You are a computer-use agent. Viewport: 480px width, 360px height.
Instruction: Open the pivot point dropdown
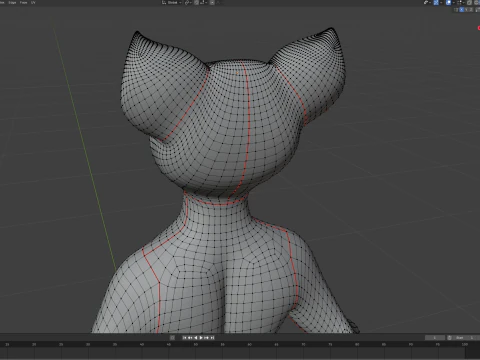click(188, 2)
